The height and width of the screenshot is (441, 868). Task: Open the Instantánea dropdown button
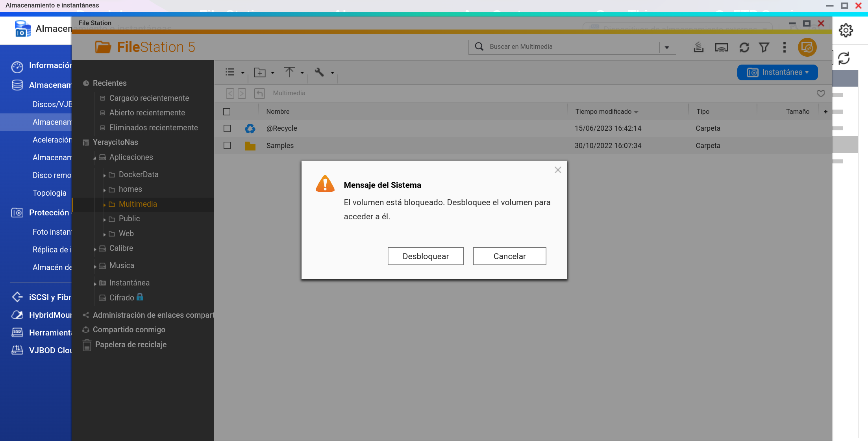click(777, 72)
